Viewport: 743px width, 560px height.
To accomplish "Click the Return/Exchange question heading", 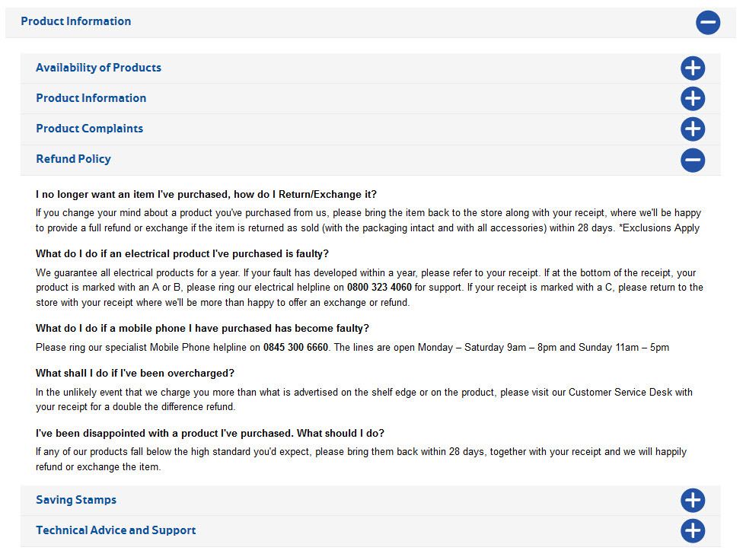I will click(206, 194).
